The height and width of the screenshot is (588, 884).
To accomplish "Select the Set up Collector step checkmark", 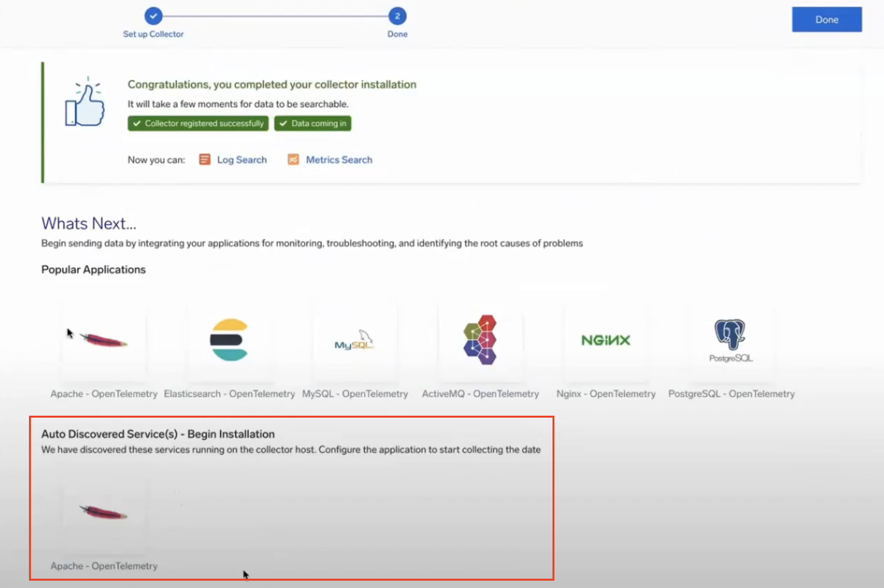I will pyautogui.click(x=153, y=16).
